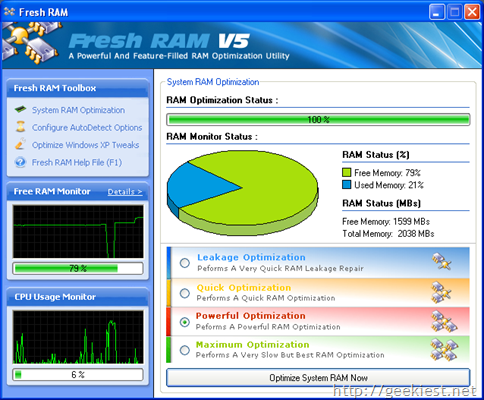
Task: Click the Maximum Optimization chips icon
Action: (x=444, y=350)
